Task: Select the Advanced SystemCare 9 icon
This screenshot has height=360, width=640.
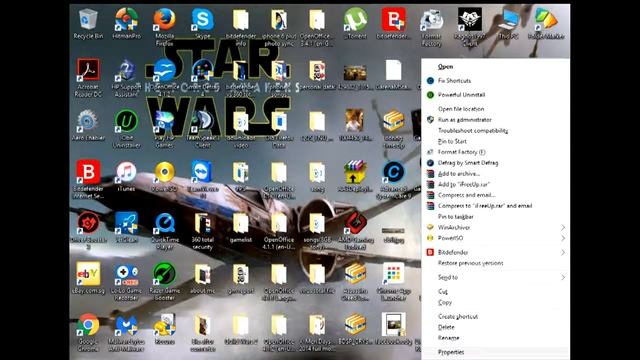Action: 393,172
